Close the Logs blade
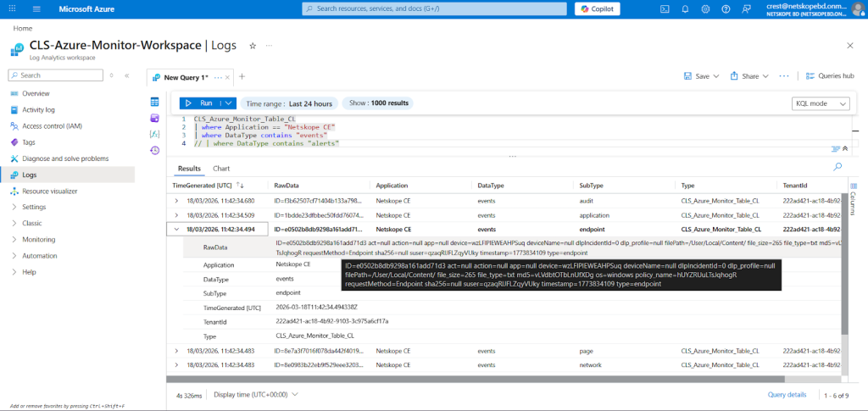Viewport: 868px width, 411px height. pos(850,46)
